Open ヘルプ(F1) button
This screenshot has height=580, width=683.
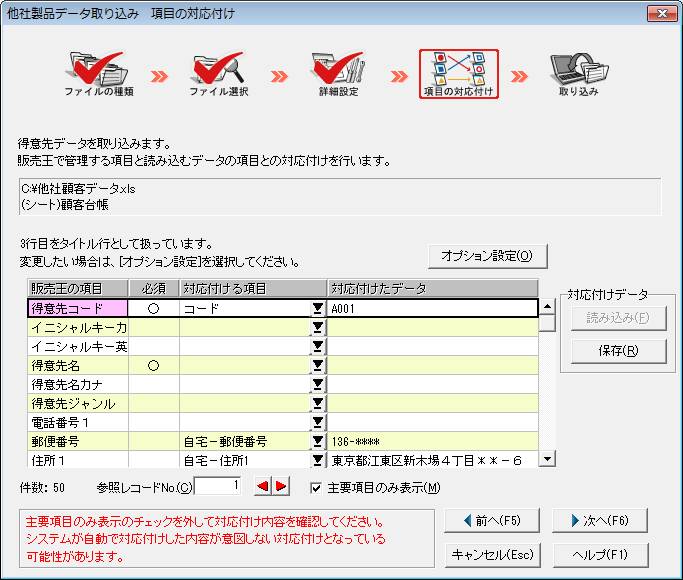click(600, 555)
